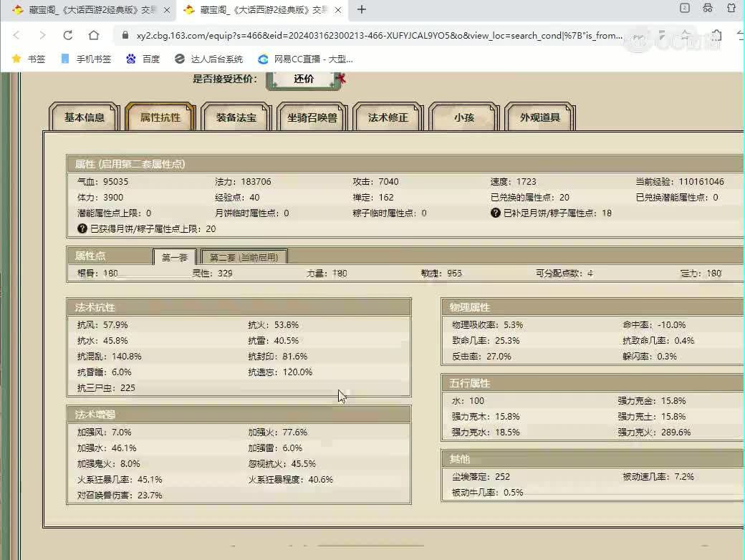The height and width of the screenshot is (560, 745).
Task: Click the 还价 bargain button
Action: coord(304,79)
